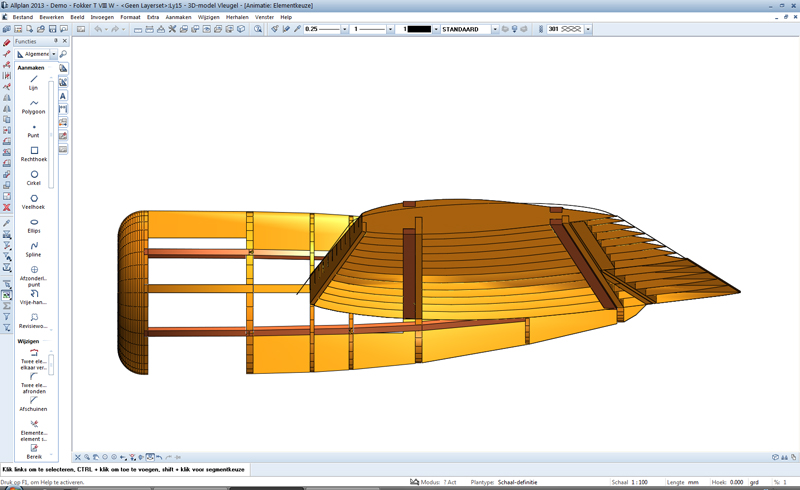Click the Twee elementen elkaar verbinden tool

click(x=34, y=359)
